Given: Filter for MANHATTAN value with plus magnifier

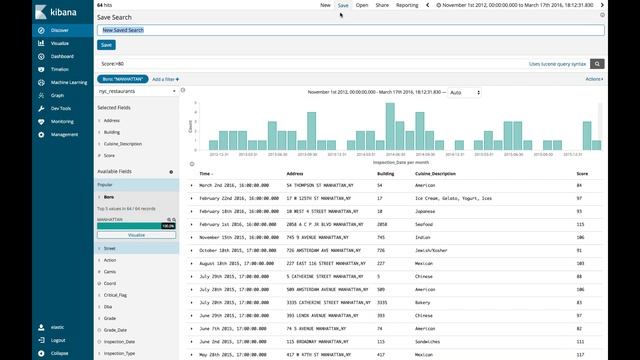Looking at the screenshot, I should click(169, 220).
